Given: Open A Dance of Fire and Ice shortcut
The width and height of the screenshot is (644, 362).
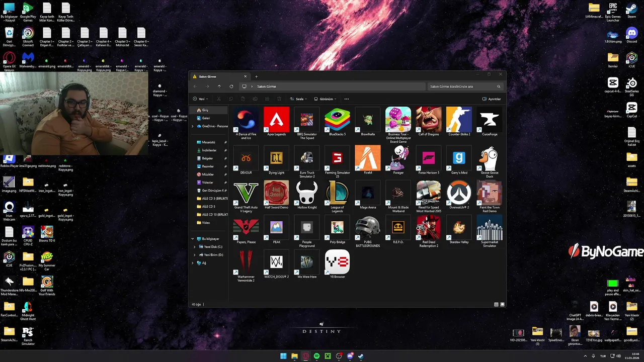Looking at the screenshot, I should (x=246, y=123).
